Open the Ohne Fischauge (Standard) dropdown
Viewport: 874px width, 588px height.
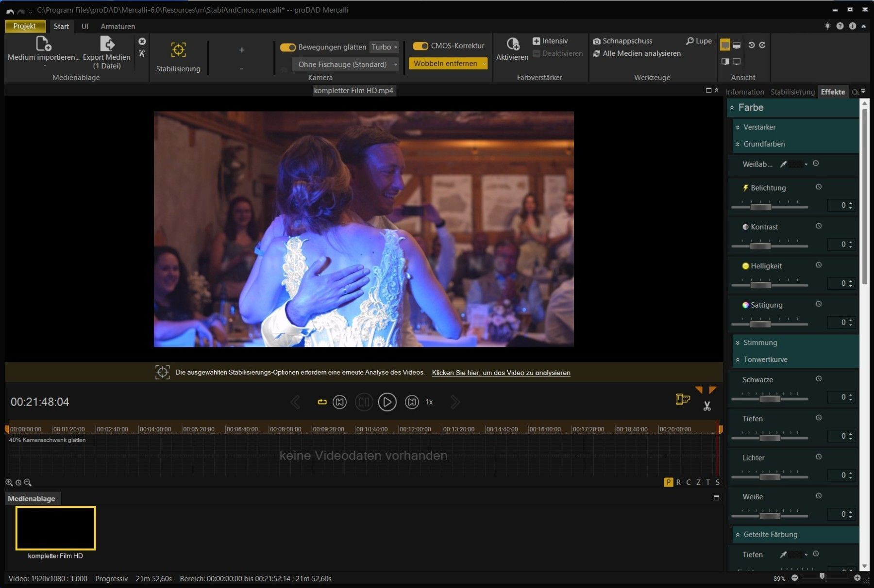pyautogui.click(x=345, y=65)
